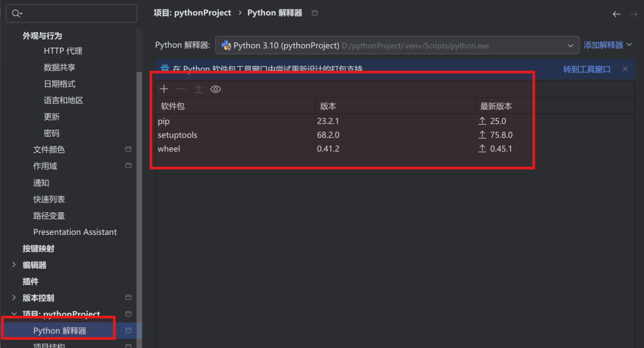Open 日期格式 settings page
644x348 pixels.
click(x=60, y=83)
